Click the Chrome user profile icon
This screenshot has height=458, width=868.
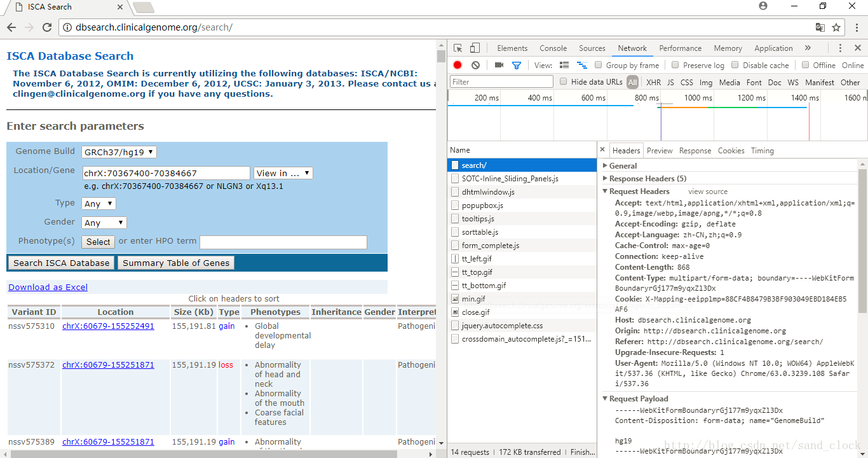tap(763, 6)
